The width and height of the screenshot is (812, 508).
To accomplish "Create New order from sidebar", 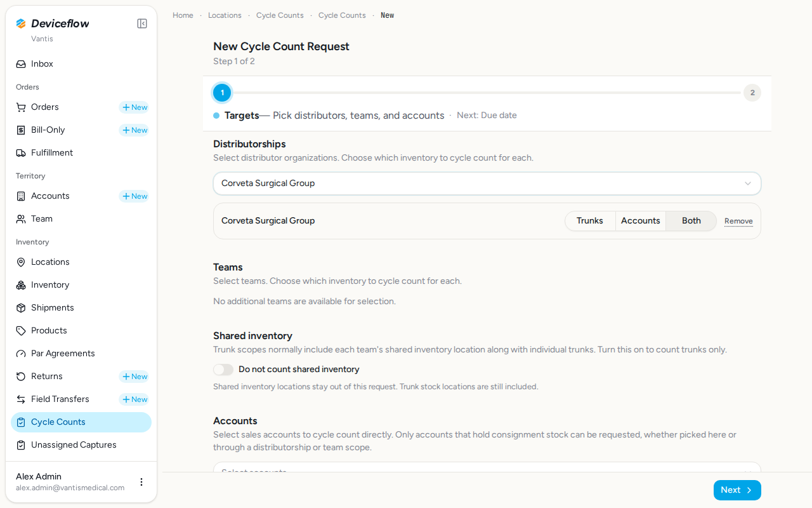I will (134, 107).
